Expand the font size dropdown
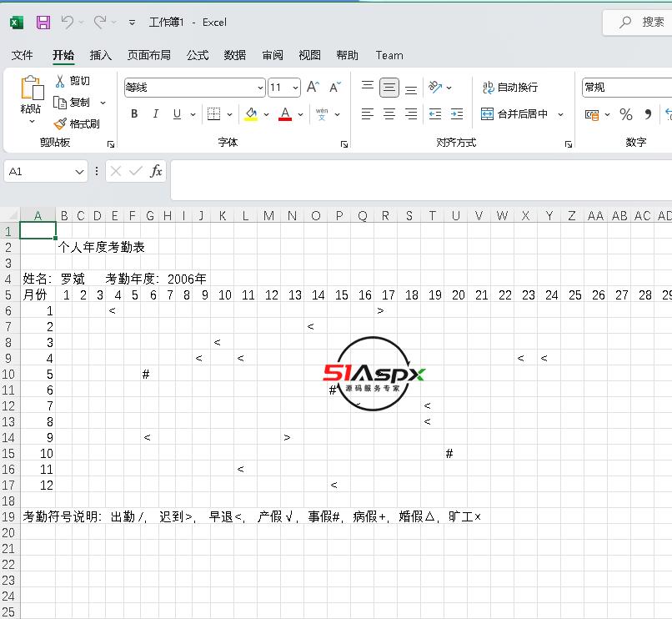Screen dimensions: 672x619 pyautogui.click(x=295, y=88)
